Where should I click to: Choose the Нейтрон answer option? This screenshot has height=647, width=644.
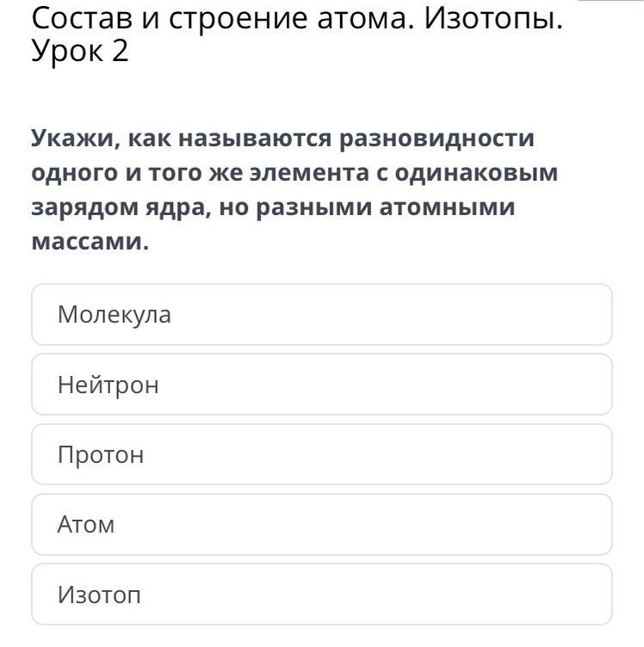point(322,384)
